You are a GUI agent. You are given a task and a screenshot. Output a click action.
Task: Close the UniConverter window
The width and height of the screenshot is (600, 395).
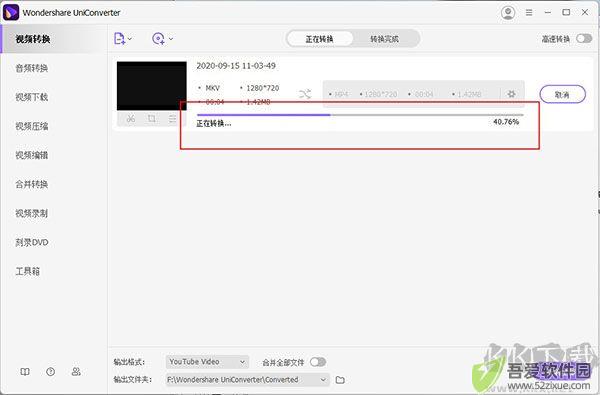585,13
